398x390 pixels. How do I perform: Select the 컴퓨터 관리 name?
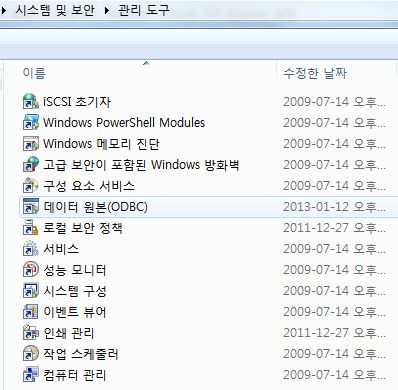coord(75,375)
